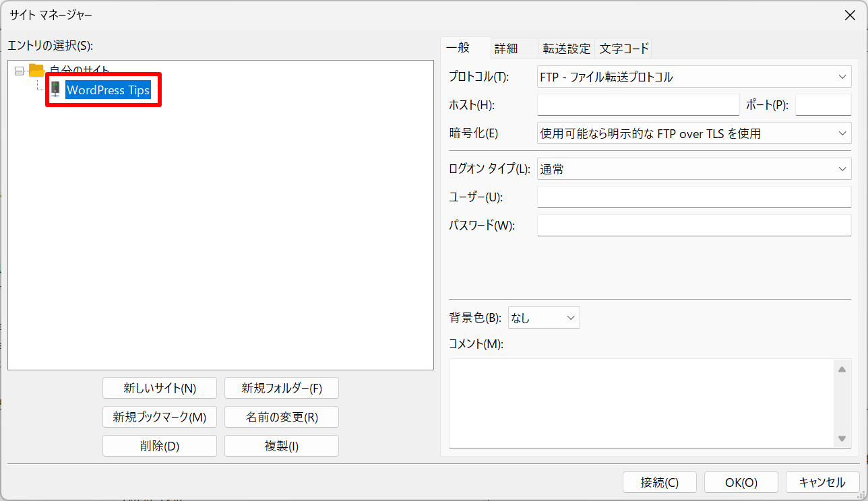Open the 暗号化 encryption dropdown
Screen dimensions: 868x501
tap(694, 133)
